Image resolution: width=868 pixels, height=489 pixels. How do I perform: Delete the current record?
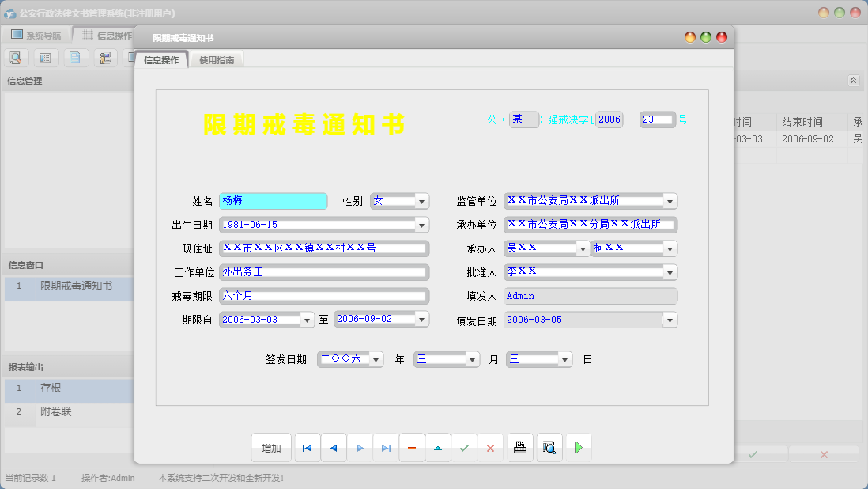411,447
